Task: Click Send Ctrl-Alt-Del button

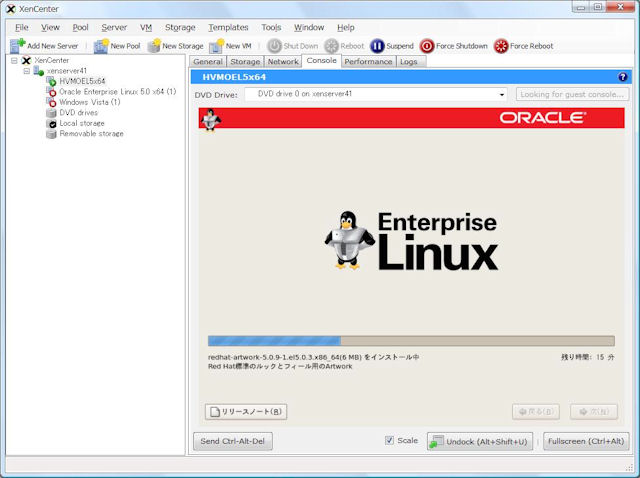Action: click(233, 441)
